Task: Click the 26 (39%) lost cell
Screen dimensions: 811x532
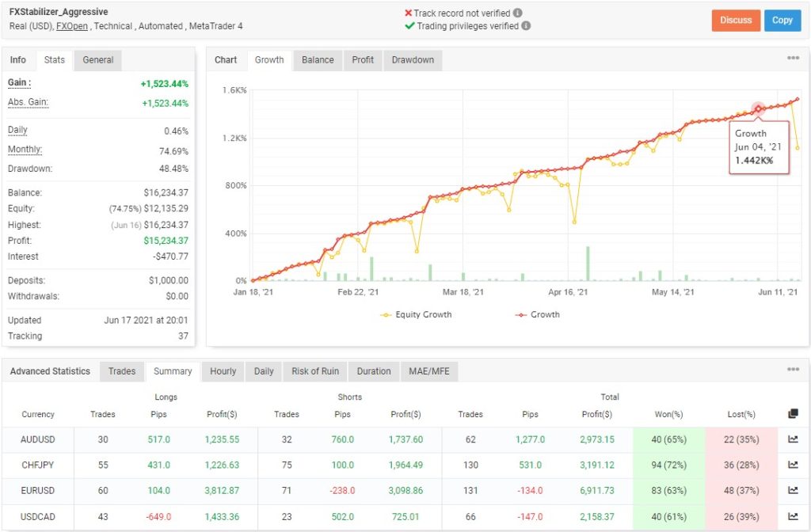Action: tap(741, 516)
